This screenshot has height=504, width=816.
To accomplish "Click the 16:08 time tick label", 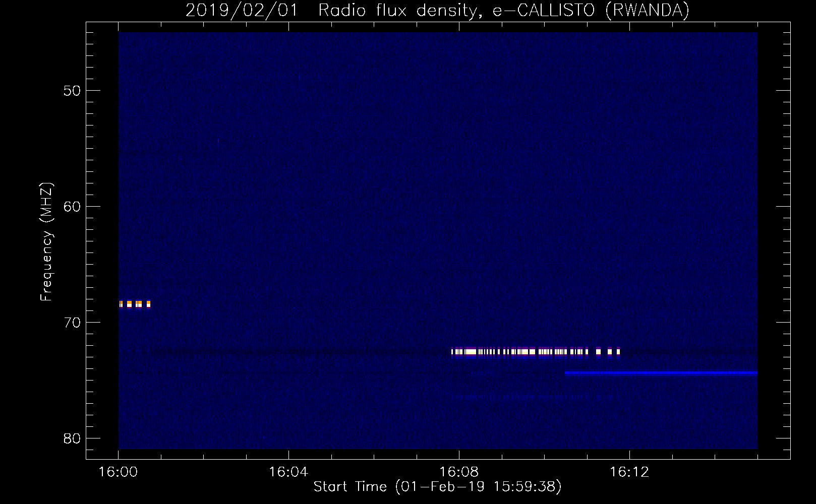I will click(x=459, y=472).
